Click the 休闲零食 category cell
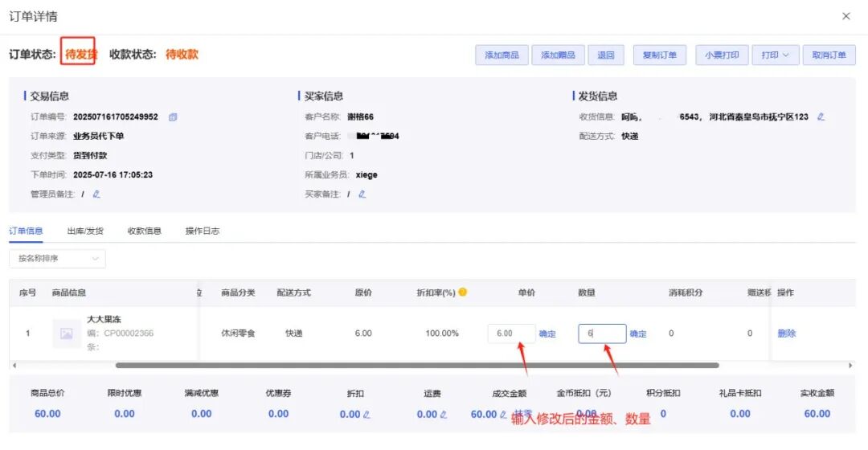868x450 pixels. click(238, 333)
